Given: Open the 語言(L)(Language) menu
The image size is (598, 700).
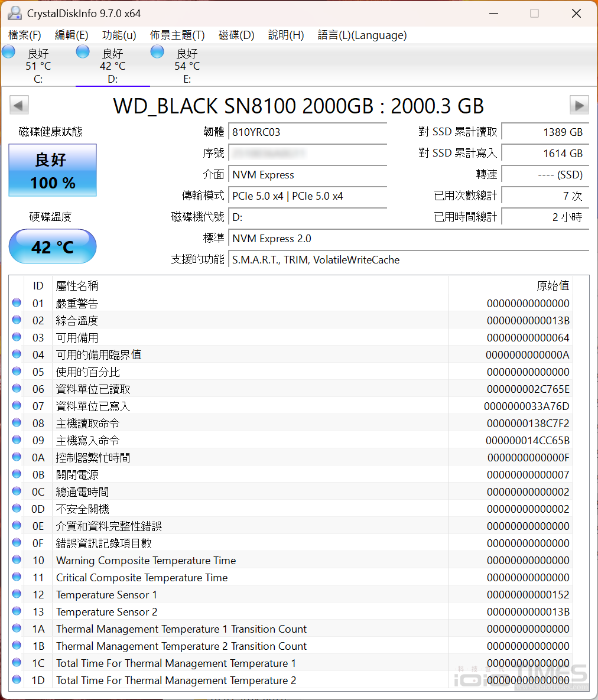Looking at the screenshot, I should tap(362, 35).
